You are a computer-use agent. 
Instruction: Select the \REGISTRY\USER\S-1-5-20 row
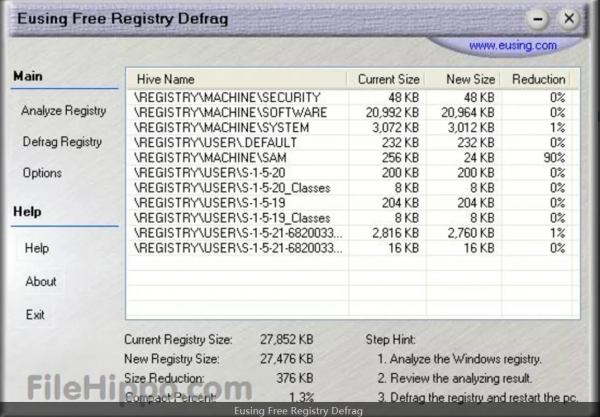(x=352, y=173)
